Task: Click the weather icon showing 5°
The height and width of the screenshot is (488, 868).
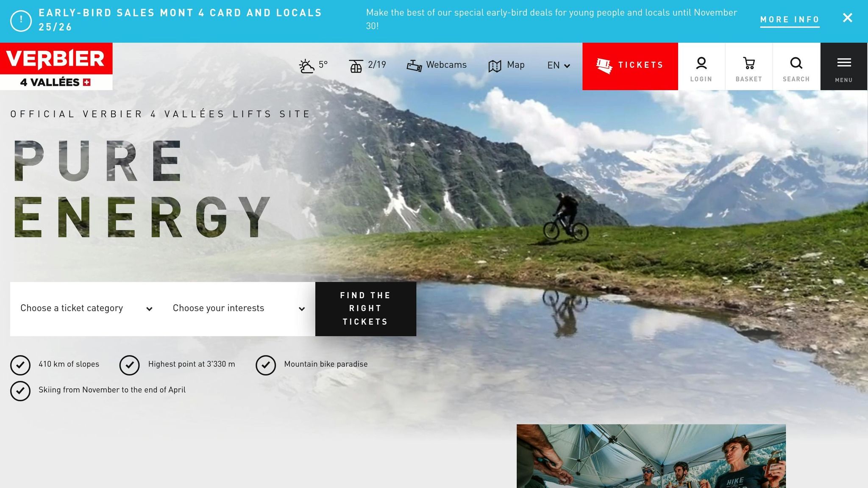Action: click(306, 66)
